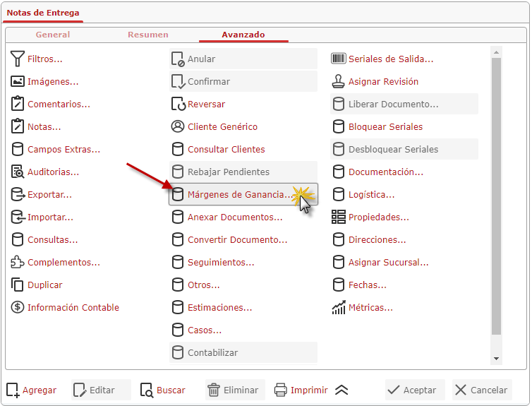Screen dimensions: 532x406
Task: Click the Agregar new document icon
Action: point(13,390)
